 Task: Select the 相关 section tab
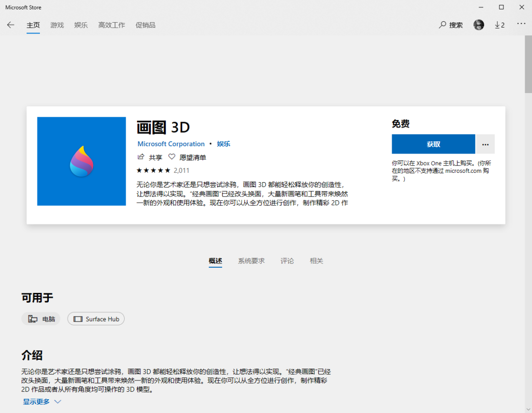[x=316, y=261]
